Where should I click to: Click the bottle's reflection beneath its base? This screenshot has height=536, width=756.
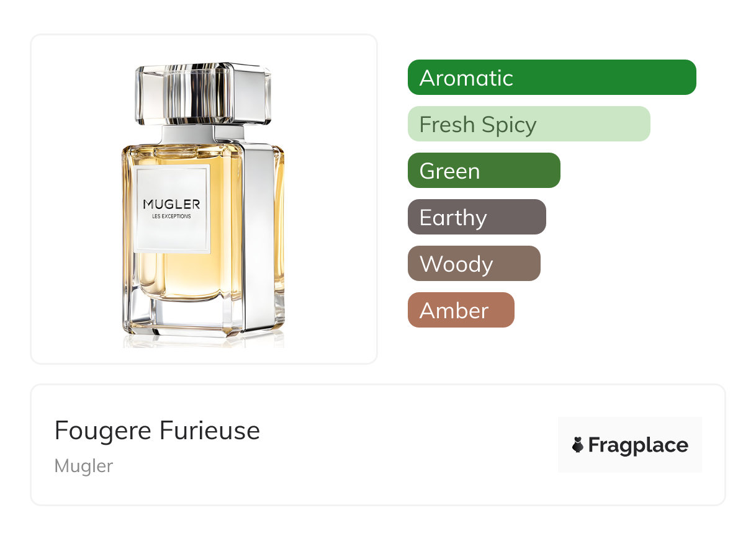point(204,342)
